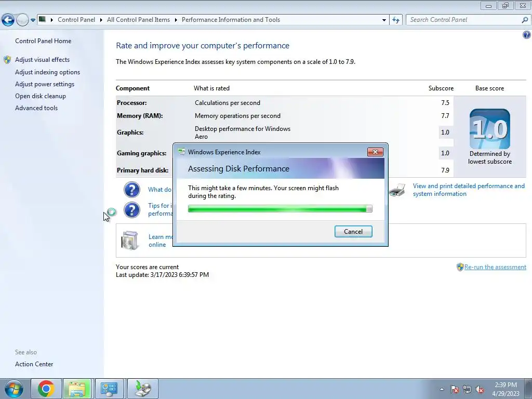Viewport: 532px width, 399px height.
Task: Click the Primary hard disk subscore 7.9
Action: (445, 170)
